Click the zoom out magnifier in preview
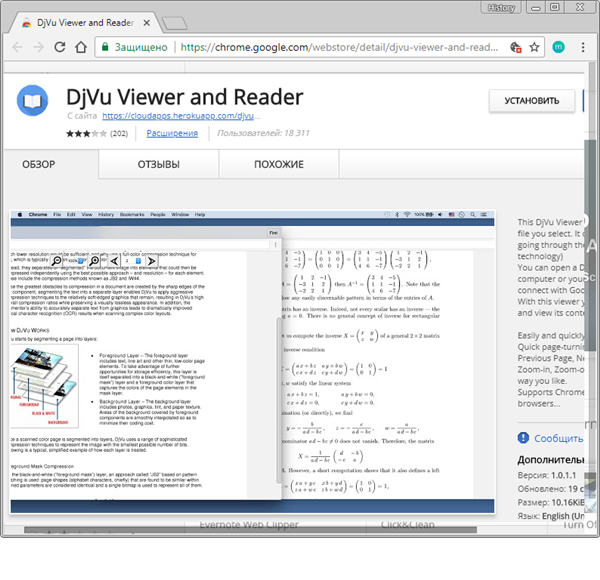The image size is (600, 580). [x=57, y=261]
